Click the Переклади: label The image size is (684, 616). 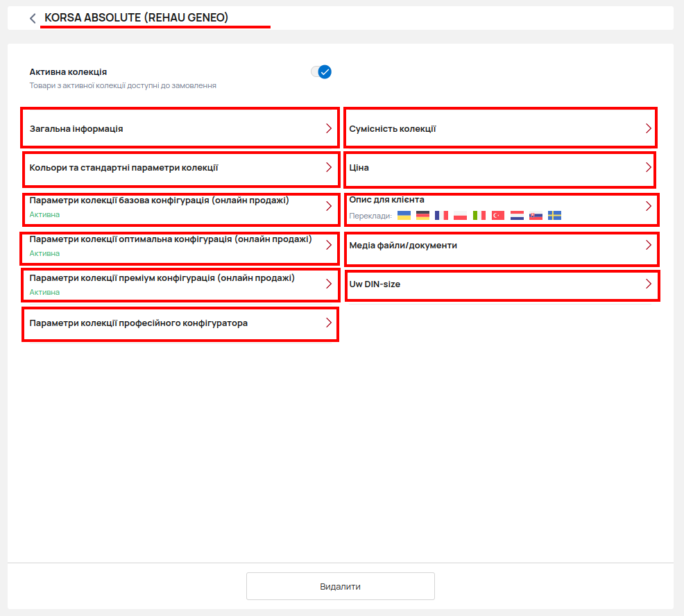pyautogui.click(x=370, y=216)
